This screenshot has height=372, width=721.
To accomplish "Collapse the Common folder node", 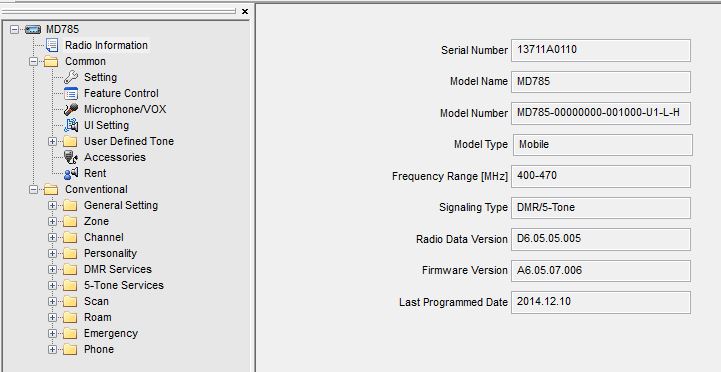I will coord(33,61).
